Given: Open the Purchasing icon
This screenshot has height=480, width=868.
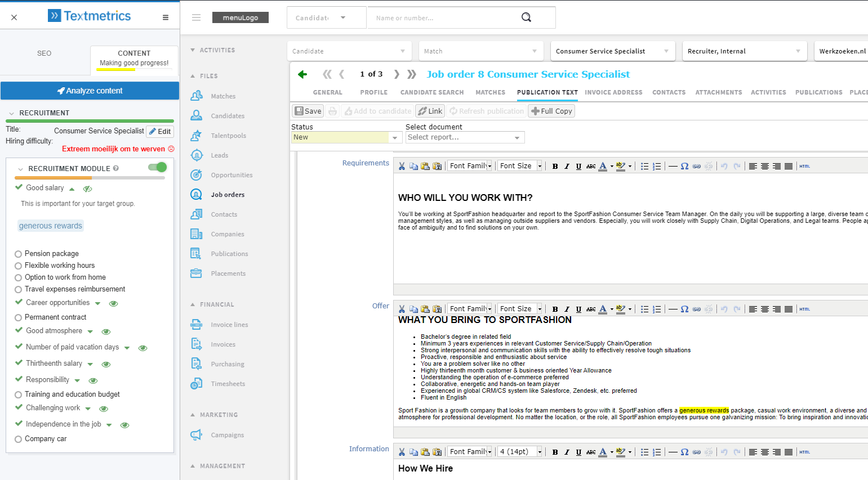Looking at the screenshot, I should 196,364.
